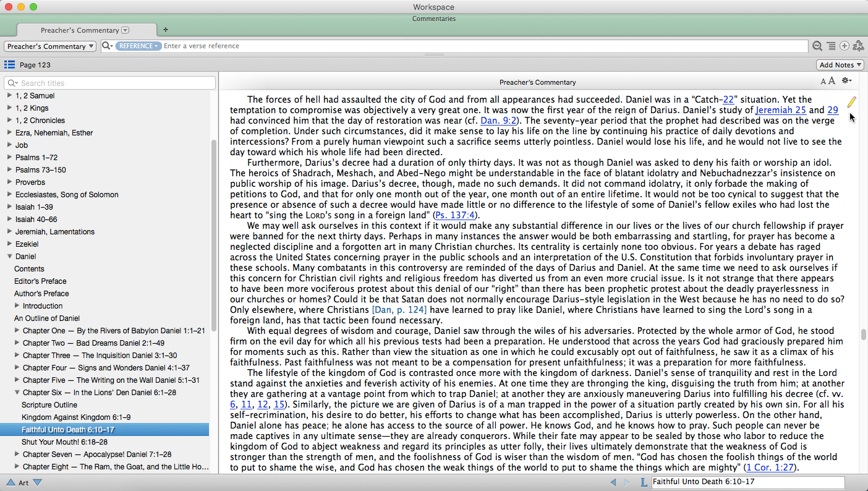Go back with the left history arrow
This screenshot has height=491, width=868.
pos(613,482)
